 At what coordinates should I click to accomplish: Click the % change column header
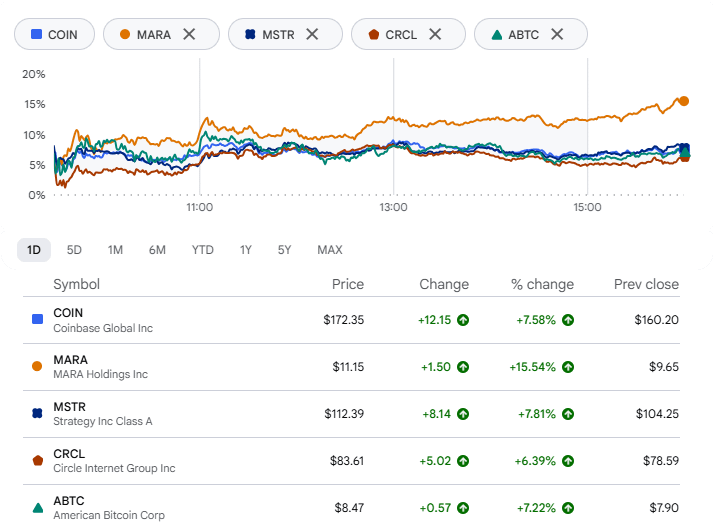542,284
